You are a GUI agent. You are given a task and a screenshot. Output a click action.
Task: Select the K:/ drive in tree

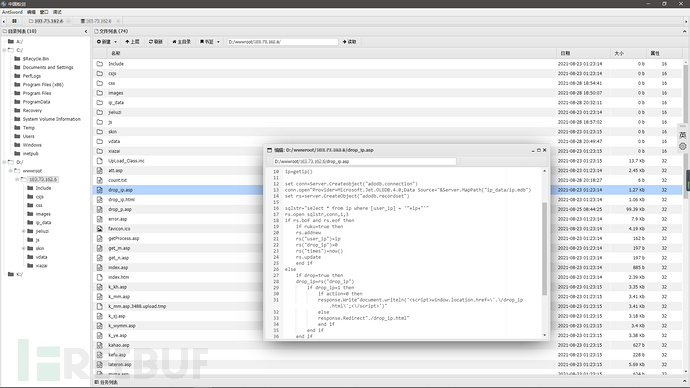click(19, 274)
